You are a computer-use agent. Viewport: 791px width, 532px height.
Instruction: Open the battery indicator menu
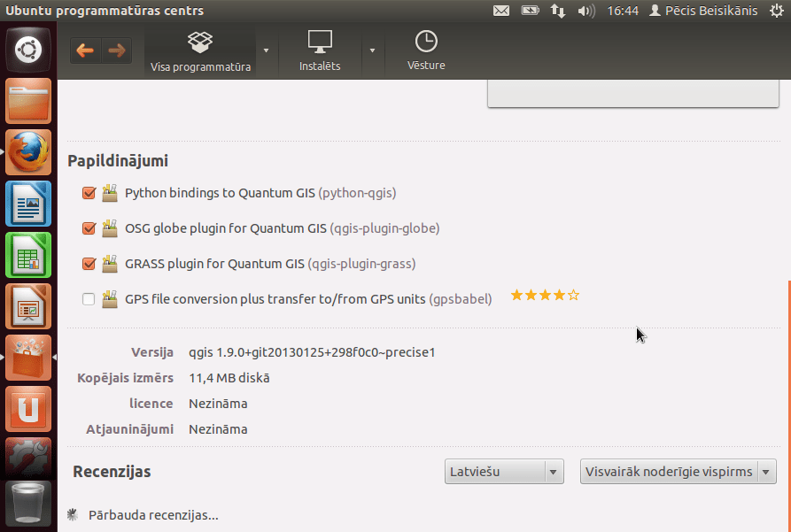(531, 11)
